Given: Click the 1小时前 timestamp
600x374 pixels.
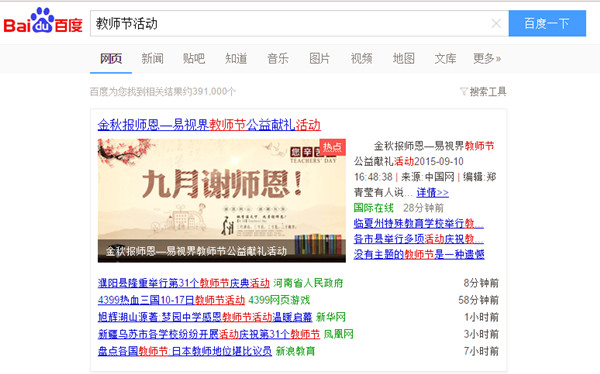Looking at the screenshot, I should tap(481, 317).
